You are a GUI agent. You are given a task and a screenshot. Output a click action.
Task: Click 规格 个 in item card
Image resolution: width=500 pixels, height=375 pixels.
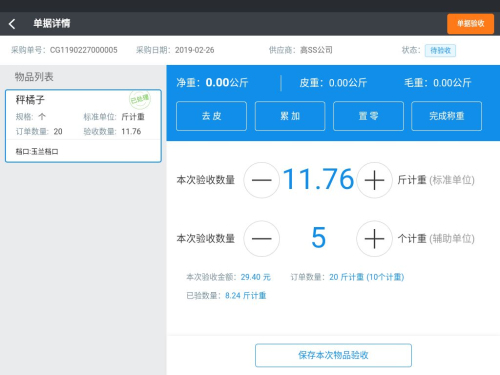[x=31, y=117]
